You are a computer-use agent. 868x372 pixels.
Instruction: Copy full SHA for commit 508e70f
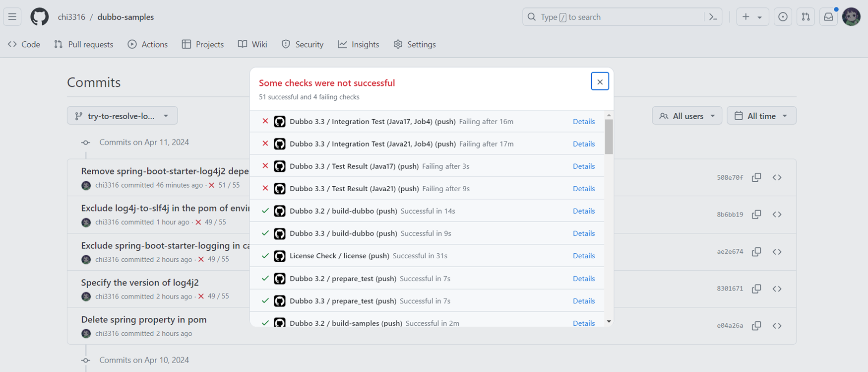[756, 177]
